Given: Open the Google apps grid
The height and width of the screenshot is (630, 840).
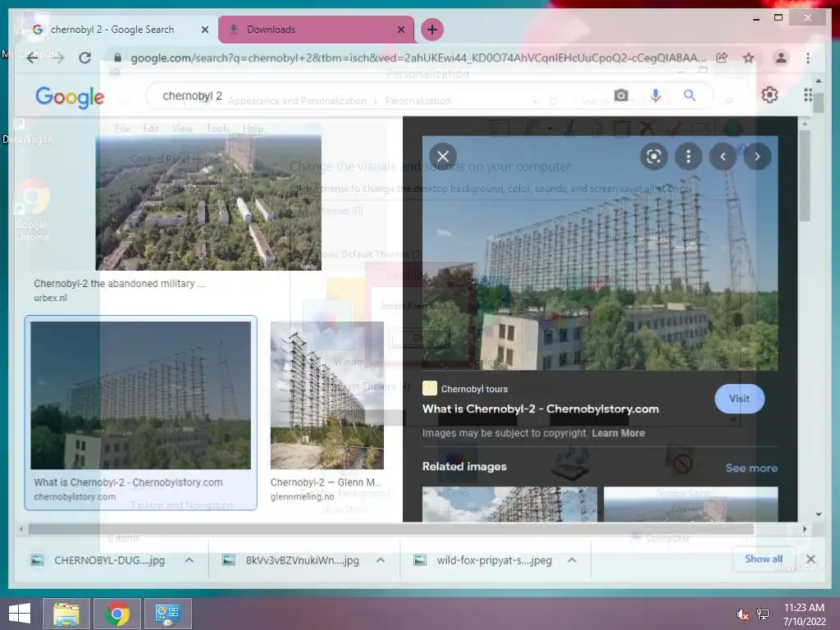Looking at the screenshot, I should [x=808, y=95].
